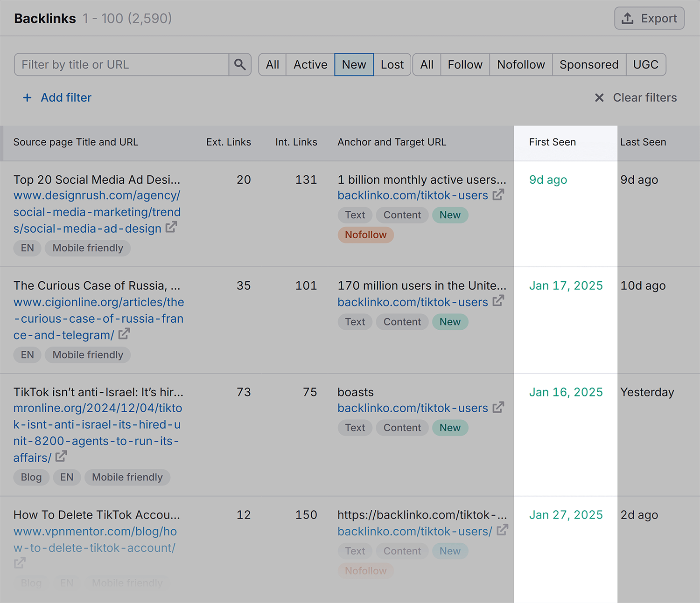Viewport: 700px width, 603px height.
Task: Open external link icon for designrush source URL
Action: coord(171,228)
